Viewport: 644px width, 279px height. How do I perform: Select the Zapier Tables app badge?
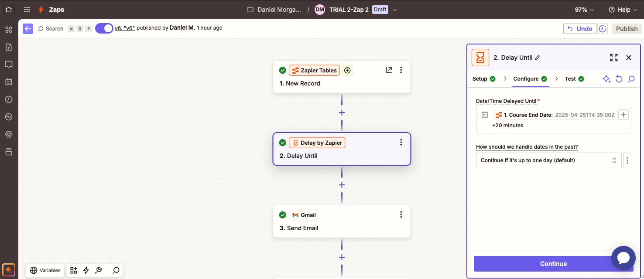point(314,70)
